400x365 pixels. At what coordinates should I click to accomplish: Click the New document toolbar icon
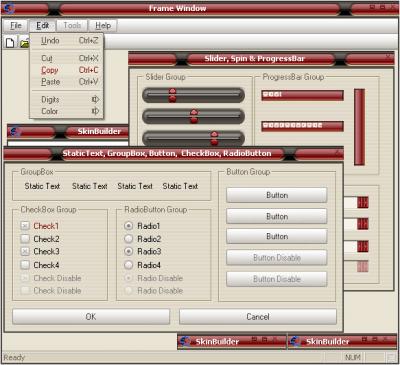tap(10, 43)
